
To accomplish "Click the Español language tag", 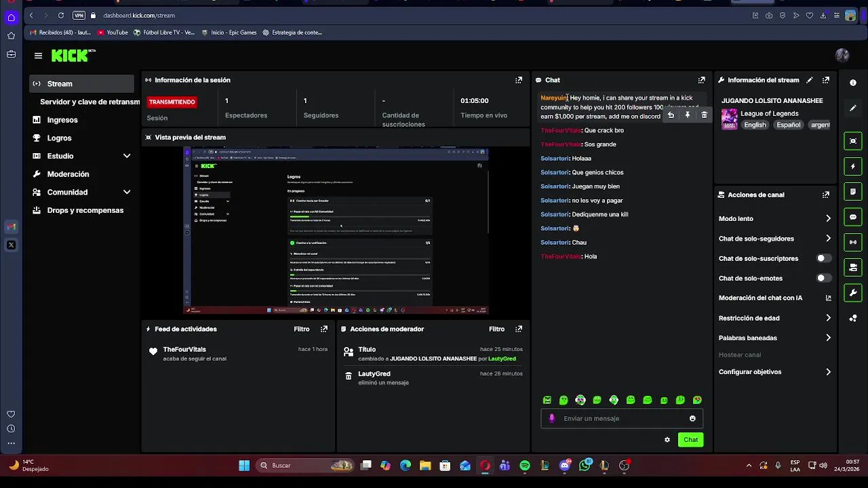I will click(x=789, y=125).
